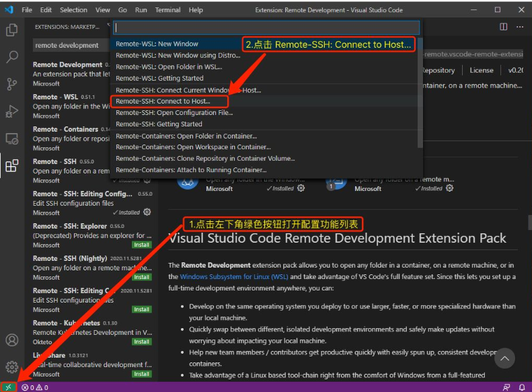
Task: Open the Go menu
Action: tap(122, 10)
